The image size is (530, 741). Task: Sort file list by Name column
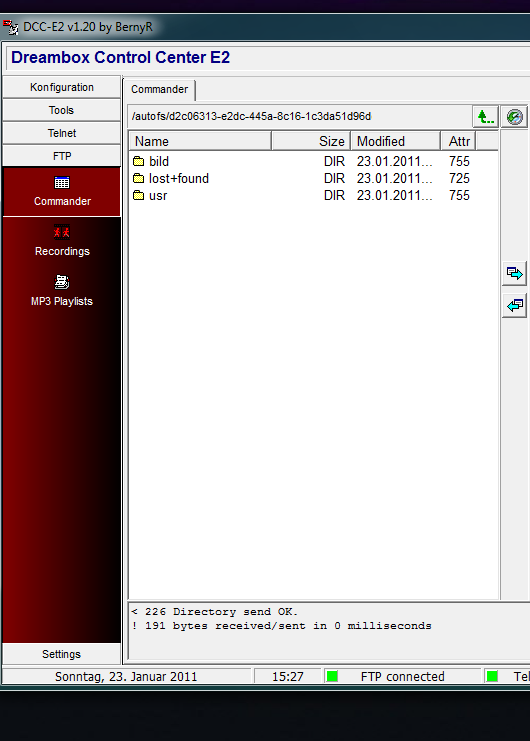click(x=200, y=141)
